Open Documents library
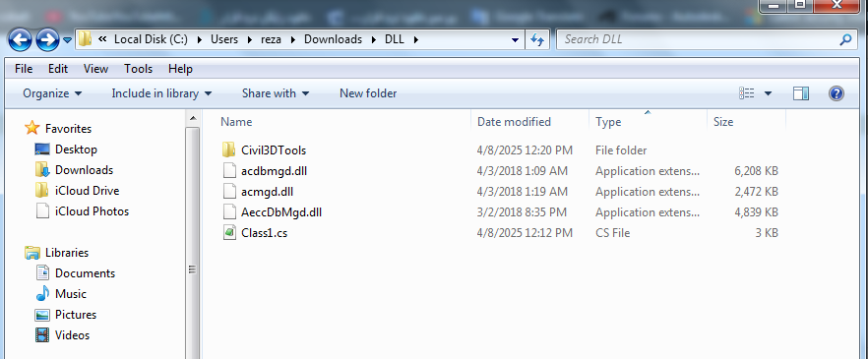The height and width of the screenshot is (359, 868). pos(85,273)
